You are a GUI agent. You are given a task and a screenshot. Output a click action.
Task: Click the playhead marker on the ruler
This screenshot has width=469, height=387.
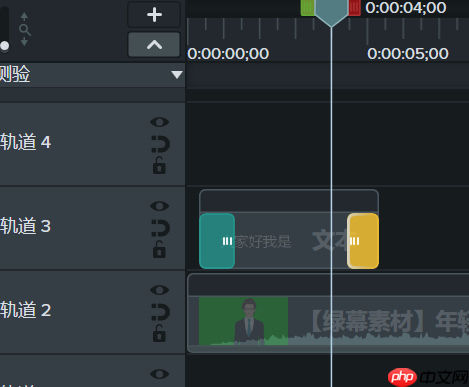tap(331, 12)
